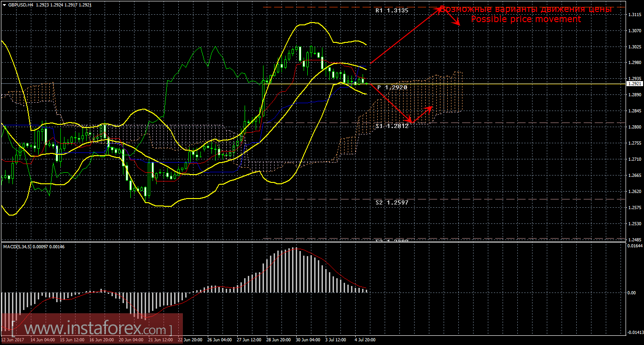
Task: Click the 3 Jul 12:00 time label
Action: pos(336,340)
